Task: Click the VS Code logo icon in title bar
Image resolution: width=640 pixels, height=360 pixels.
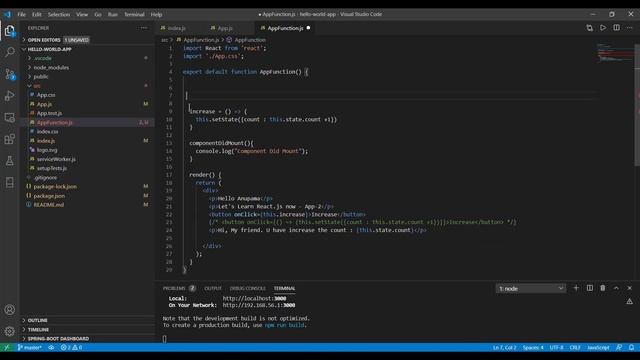Action: click(7, 14)
